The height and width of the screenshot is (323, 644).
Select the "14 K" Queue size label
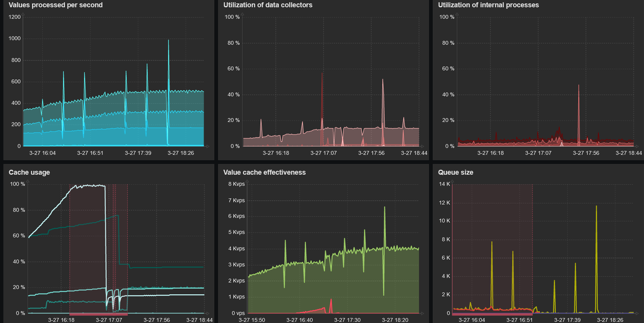pyautogui.click(x=445, y=184)
